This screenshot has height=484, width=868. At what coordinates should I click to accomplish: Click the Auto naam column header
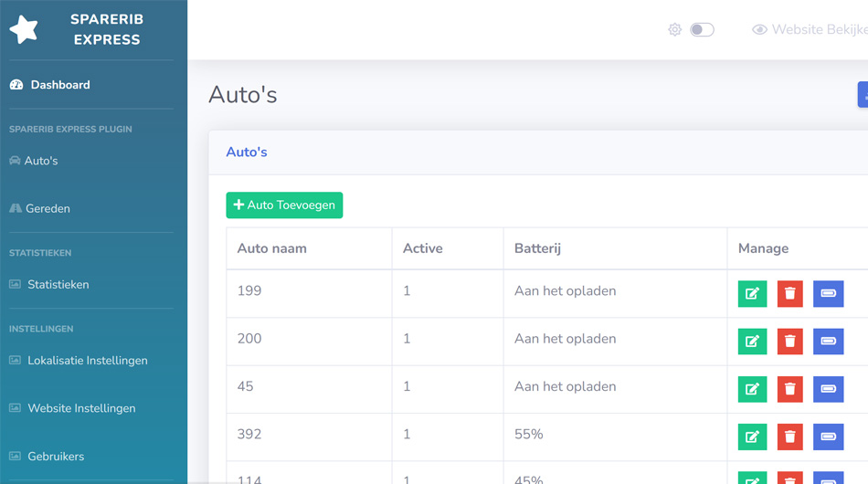click(272, 248)
